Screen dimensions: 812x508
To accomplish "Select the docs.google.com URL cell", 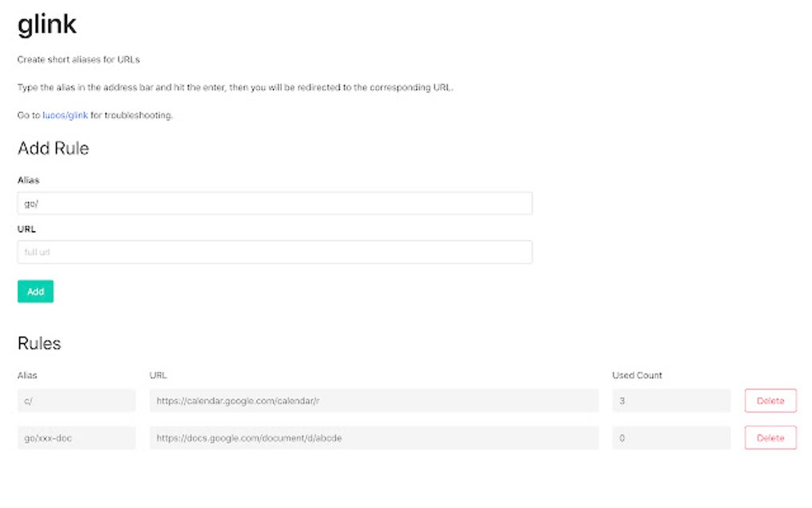I will 374,438.
